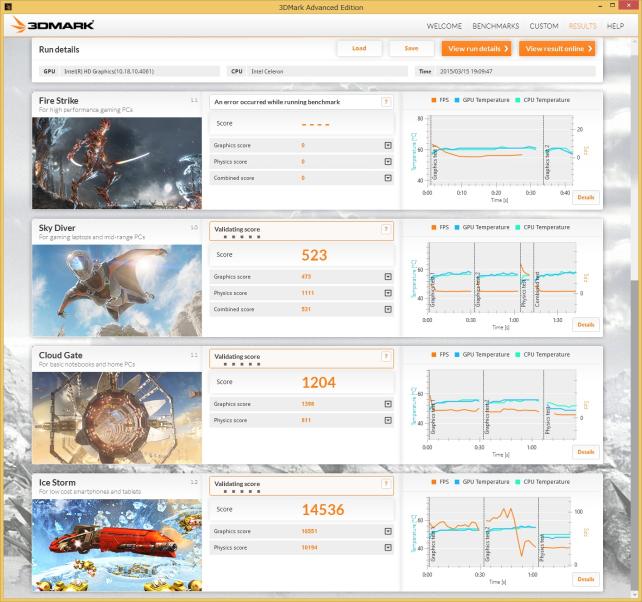Open help icon for Sky Diver validation
Image resolution: width=642 pixels, height=602 pixels.
(x=386, y=229)
